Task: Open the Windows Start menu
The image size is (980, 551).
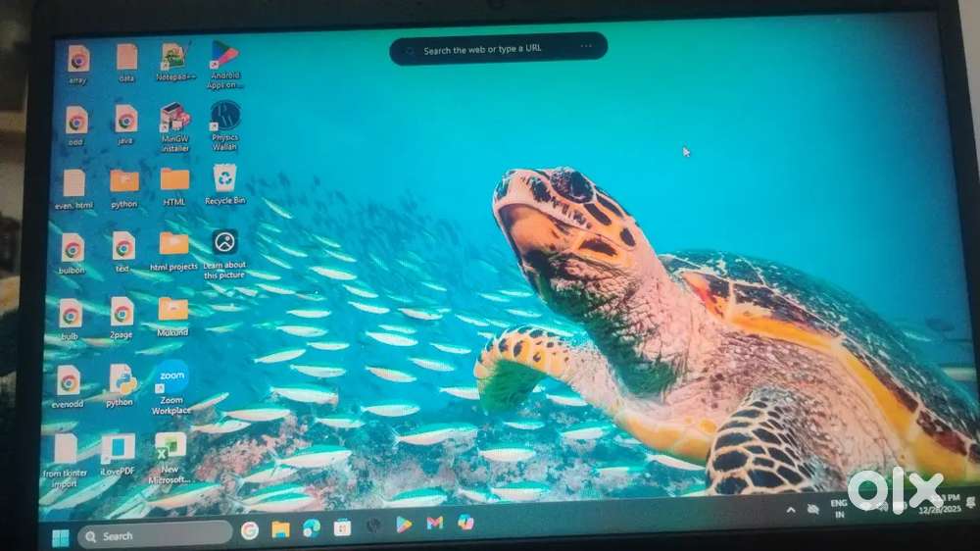Action: (61, 536)
